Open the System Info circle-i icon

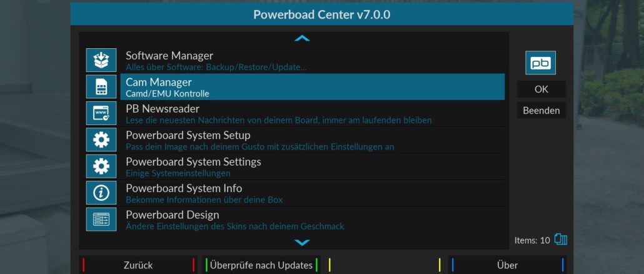tap(101, 193)
